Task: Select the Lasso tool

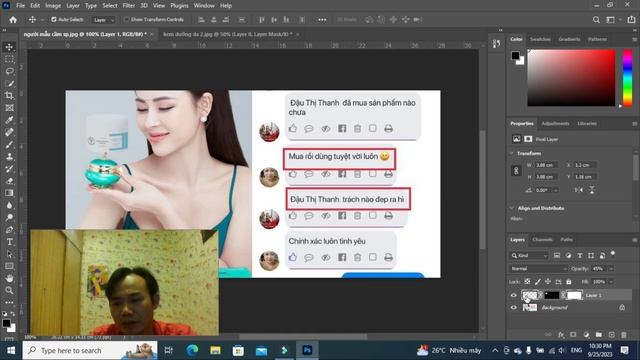Action: tap(9, 71)
